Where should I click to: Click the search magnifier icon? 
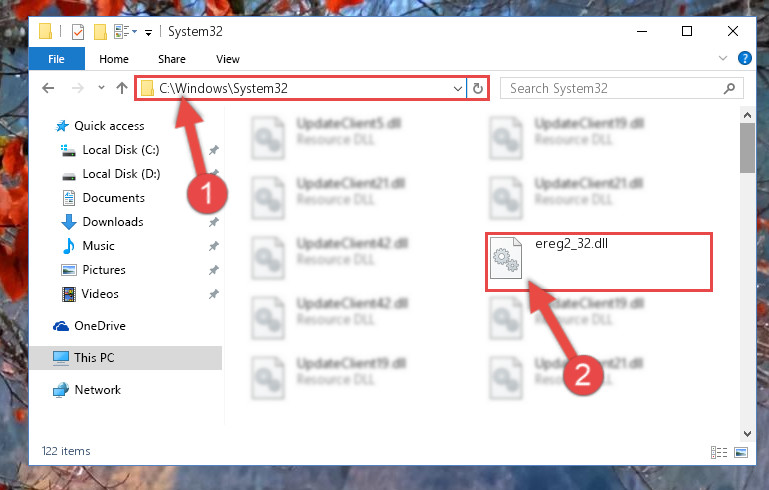click(x=729, y=89)
